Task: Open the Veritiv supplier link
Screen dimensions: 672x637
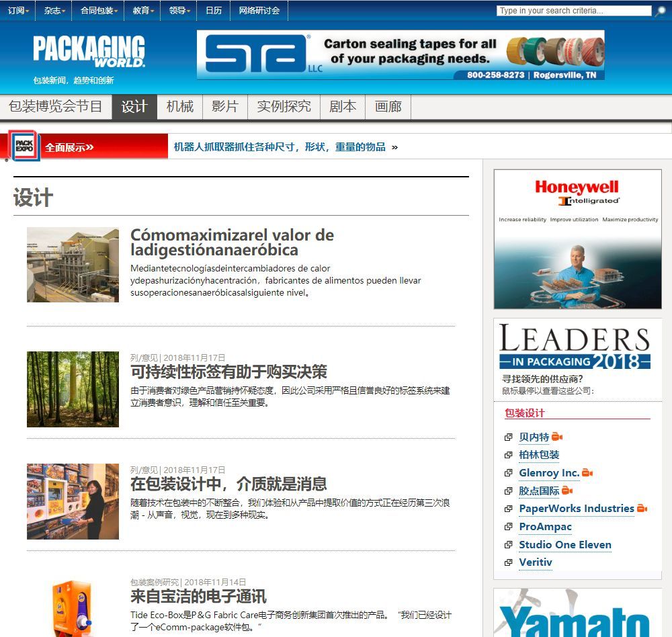Action: click(536, 562)
